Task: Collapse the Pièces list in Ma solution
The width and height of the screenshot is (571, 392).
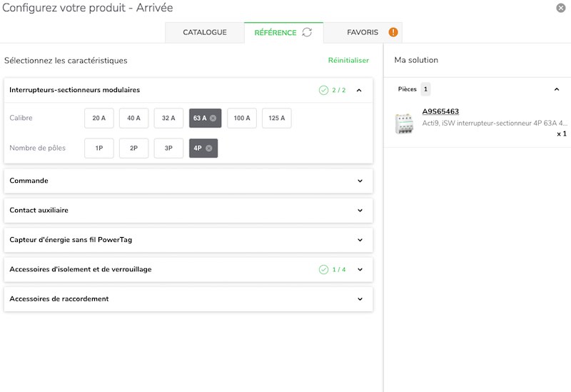Action: click(557, 89)
